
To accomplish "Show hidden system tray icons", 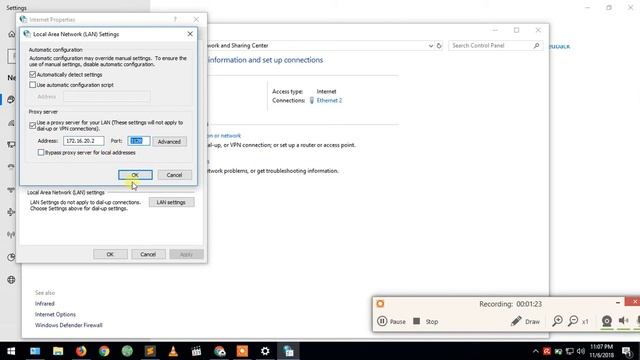I will [536, 351].
